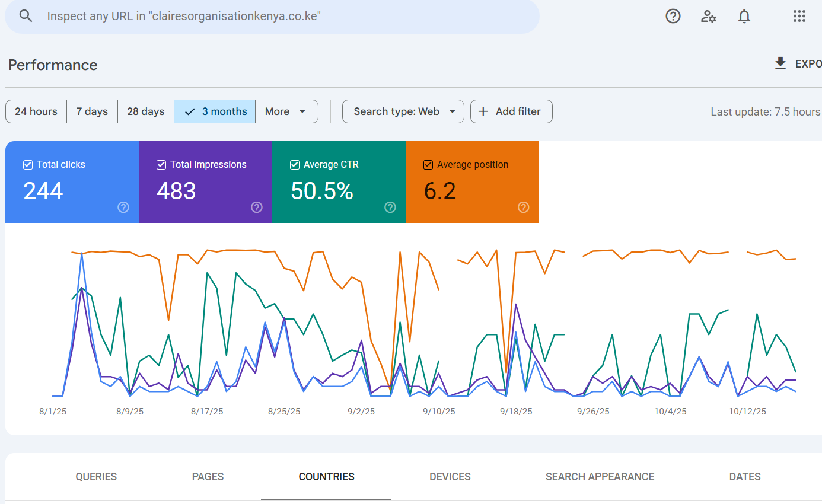Click the search magnifier icon
This screenshot has width=822, height=504.
(x=26, y=16)
